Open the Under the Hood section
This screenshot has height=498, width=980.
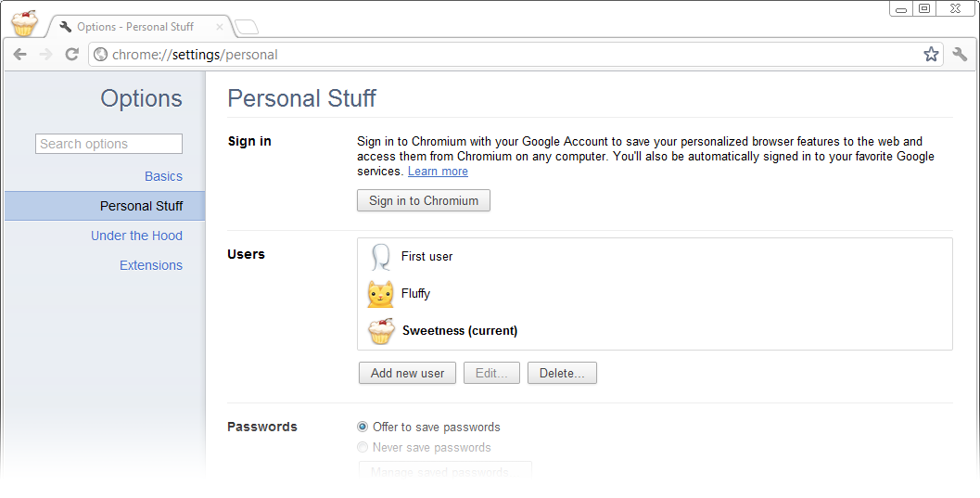pos(136,236)
